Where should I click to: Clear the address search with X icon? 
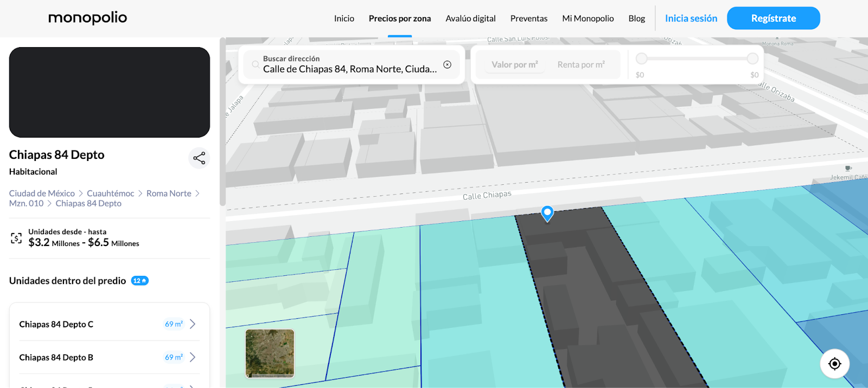click(447, 64)
